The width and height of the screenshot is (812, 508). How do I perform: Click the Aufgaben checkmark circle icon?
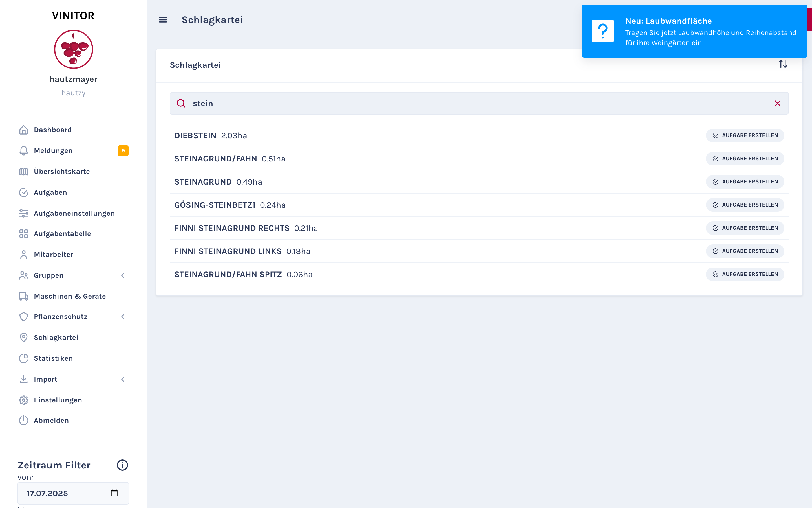point(23,192)
